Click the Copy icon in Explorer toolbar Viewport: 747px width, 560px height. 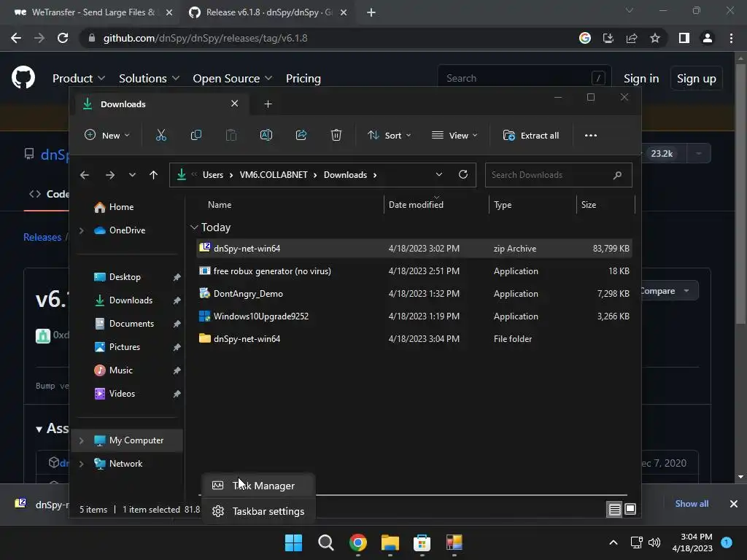[x=196, y=135]
